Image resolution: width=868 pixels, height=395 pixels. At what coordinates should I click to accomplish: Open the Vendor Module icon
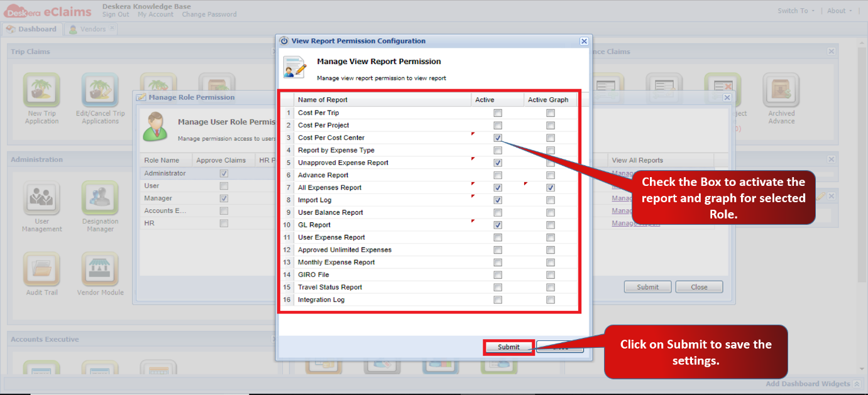click(x=100, y=269)
